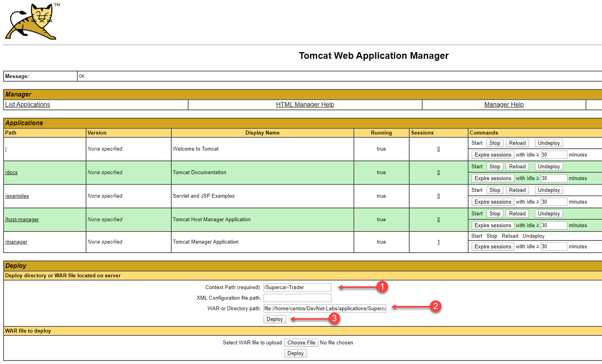The height and width of the screenshot is (364, 602).
Task: Click the Tomcat cat logo
Action: click(31, 22)
